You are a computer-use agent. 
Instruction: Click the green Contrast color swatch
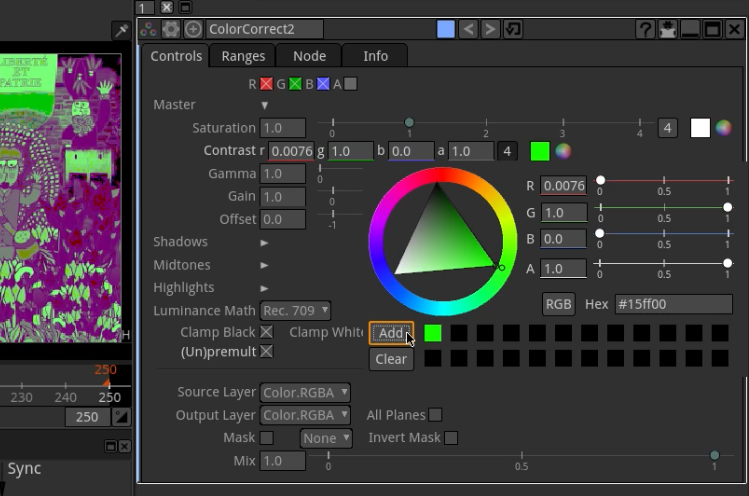pos(540,151)
